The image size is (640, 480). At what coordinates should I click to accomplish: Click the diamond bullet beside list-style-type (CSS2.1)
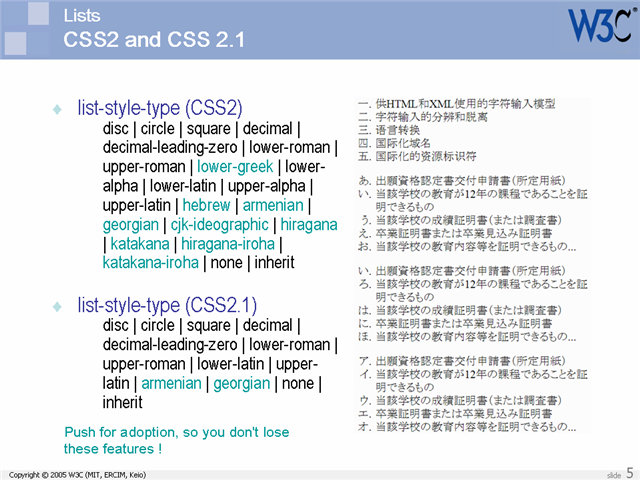click(x=57, y=306)
